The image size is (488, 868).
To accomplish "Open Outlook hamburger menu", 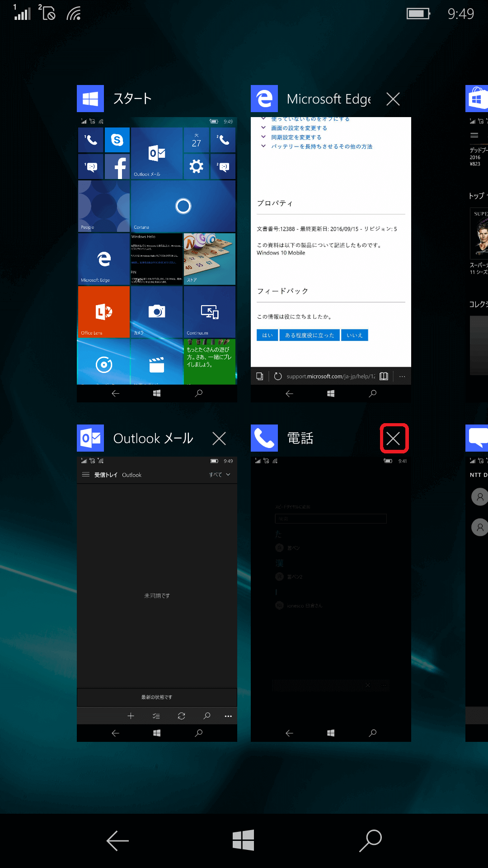I will click(85, 475).
